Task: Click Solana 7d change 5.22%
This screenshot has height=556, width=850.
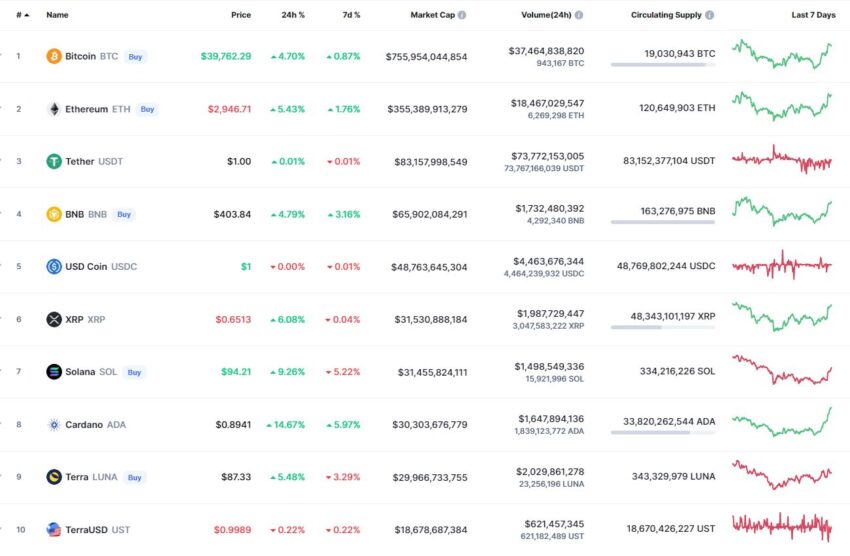Action: [343, 372]
